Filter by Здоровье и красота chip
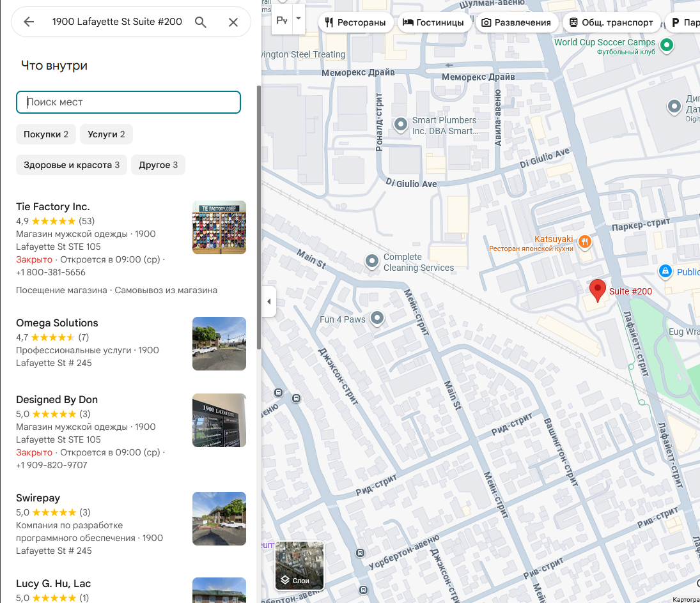This screenshot has height=603, width=700. (72, 165)
